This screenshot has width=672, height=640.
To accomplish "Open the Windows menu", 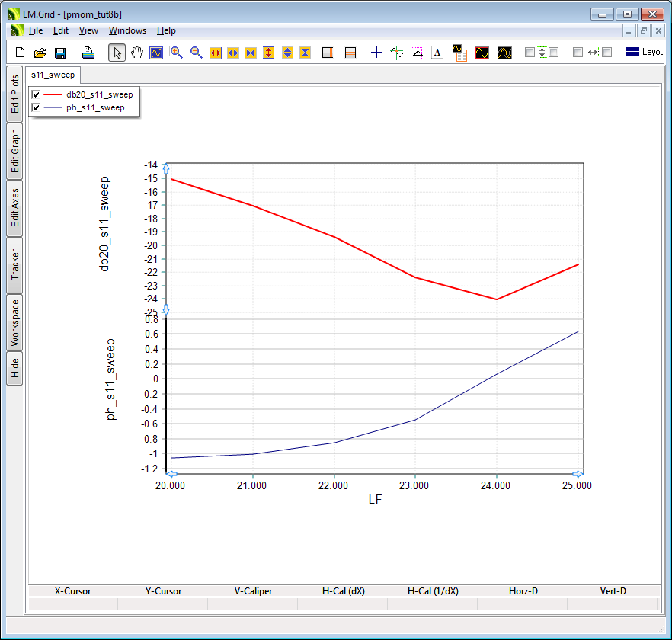I will pos(127,30).
